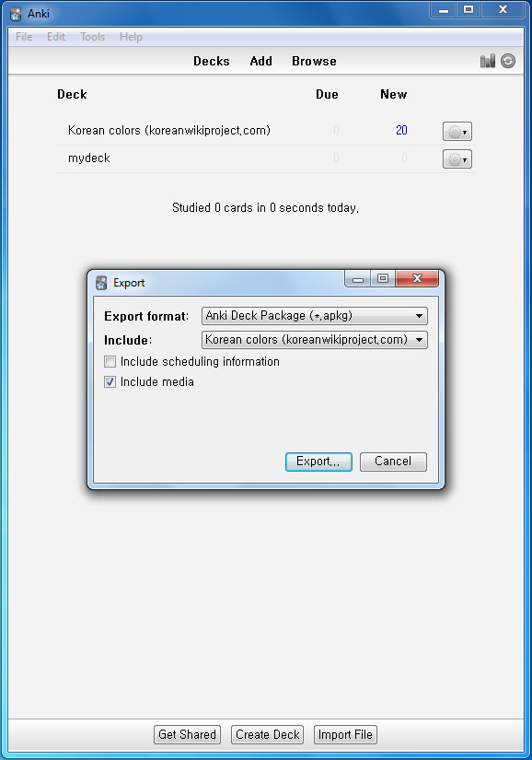Open gear options for the Korean colors deck
This screenshot has width=532, height=760.
click(457, 132)
